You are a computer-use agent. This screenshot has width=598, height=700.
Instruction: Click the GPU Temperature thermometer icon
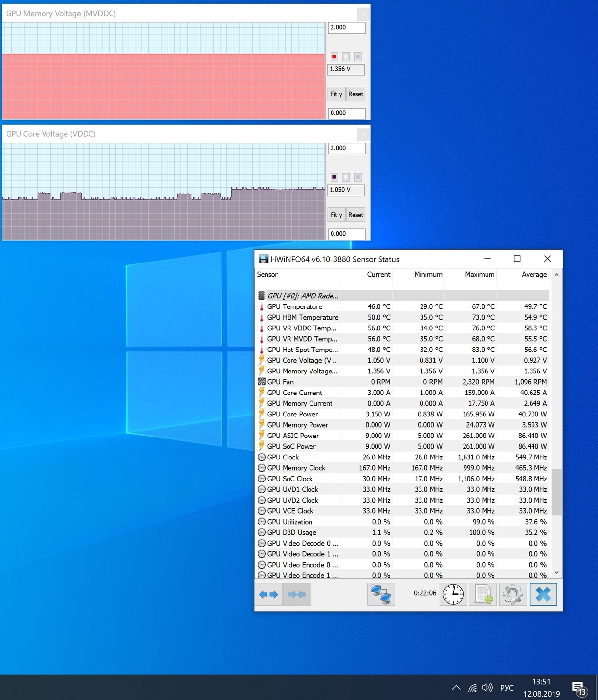(262, 307)
